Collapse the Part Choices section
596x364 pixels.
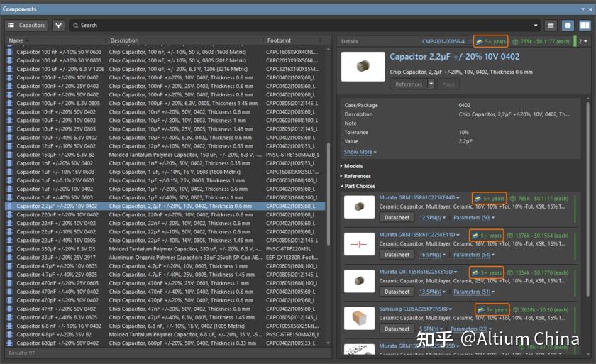pyautogui.click(x=358, y=186)
